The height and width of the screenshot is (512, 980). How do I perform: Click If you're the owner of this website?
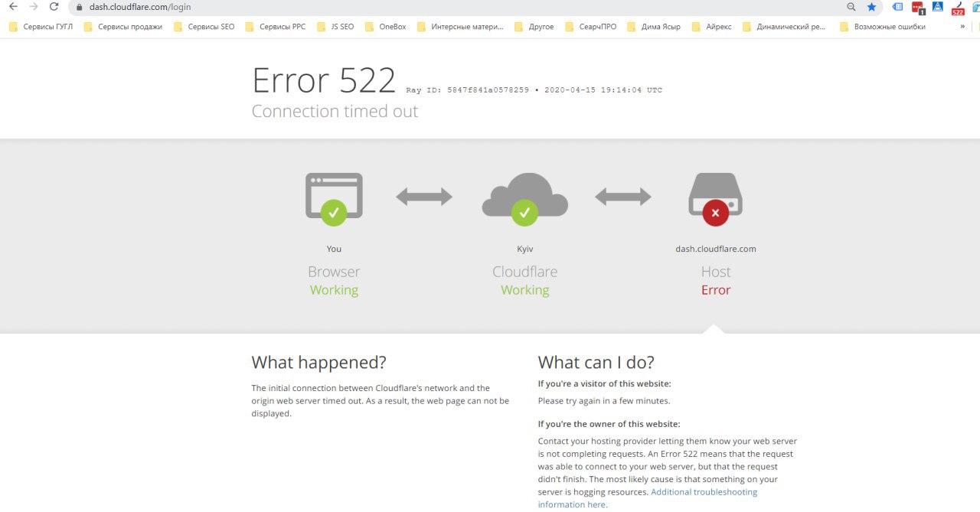609,424
